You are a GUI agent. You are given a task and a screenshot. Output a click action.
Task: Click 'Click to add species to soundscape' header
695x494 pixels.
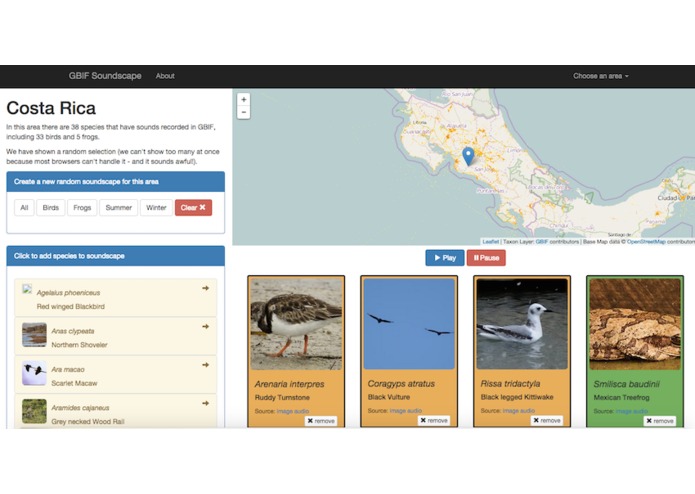(116, 256)
